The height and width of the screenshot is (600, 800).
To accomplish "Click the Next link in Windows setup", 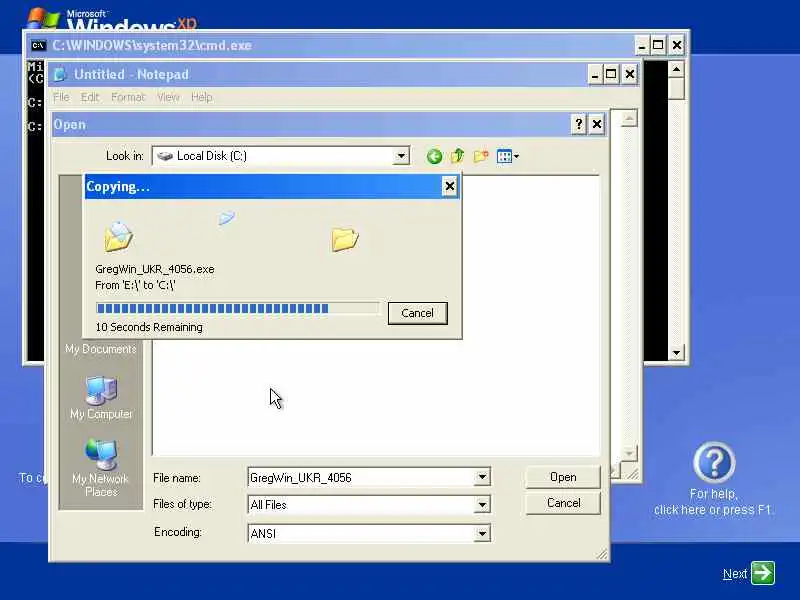I will pyautogui.click(x=735, y=574).
